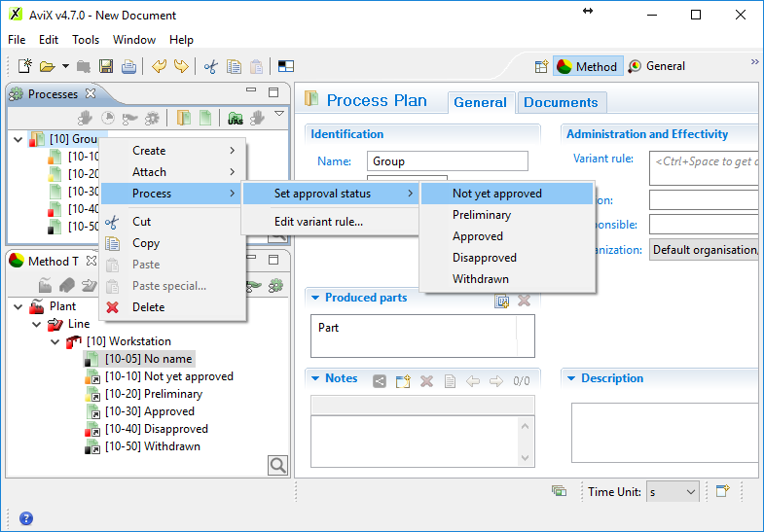Click the New document toolbar icon
The height and width of the screenshot is (532, 764).
point(25,66)
